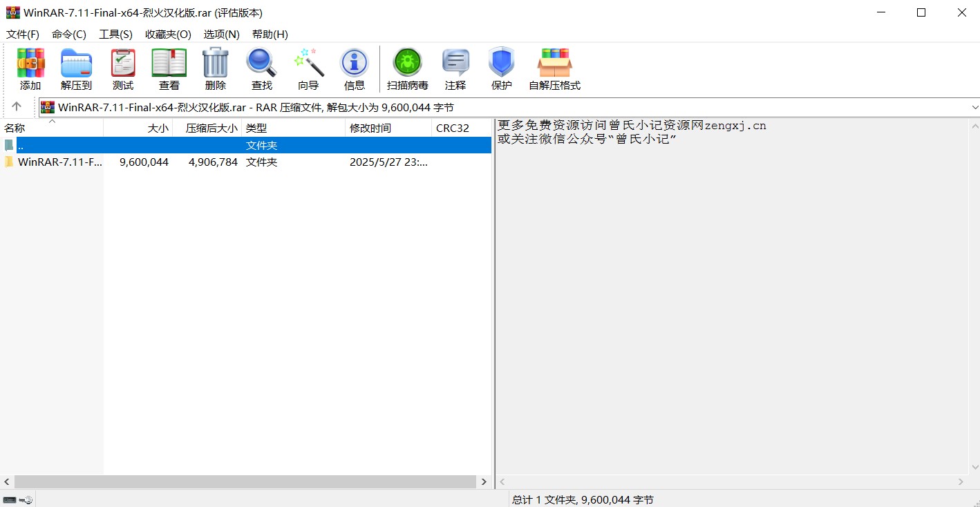980x507 pixels.
Task: Click the key password icon in status bar
Action: pos(26,499)
